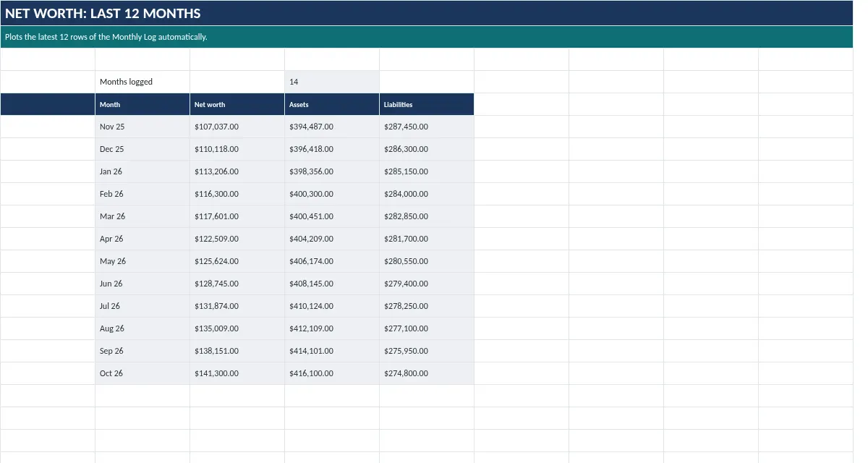This screenshot has height=463, width=868.
Task: Pick the assets cell $414,101.00
Action: pos(332,351)
